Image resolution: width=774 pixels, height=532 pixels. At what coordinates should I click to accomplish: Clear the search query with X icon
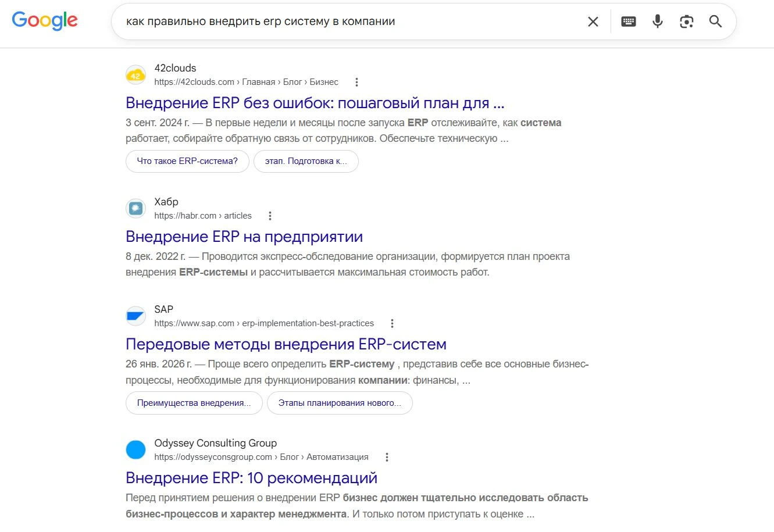[x=593, y=22]
